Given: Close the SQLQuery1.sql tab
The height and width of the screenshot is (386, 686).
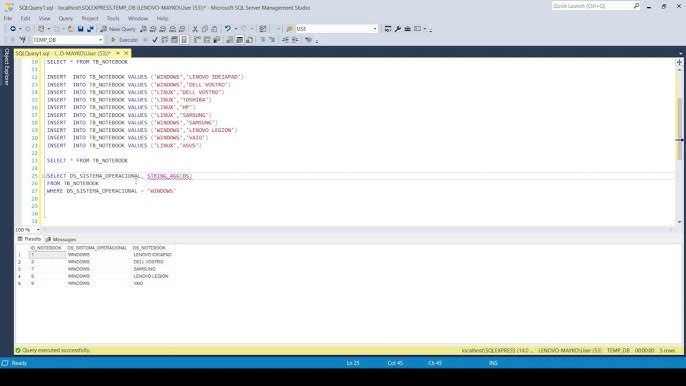Looking at the screenshot, I should click(x=126, y=53).
